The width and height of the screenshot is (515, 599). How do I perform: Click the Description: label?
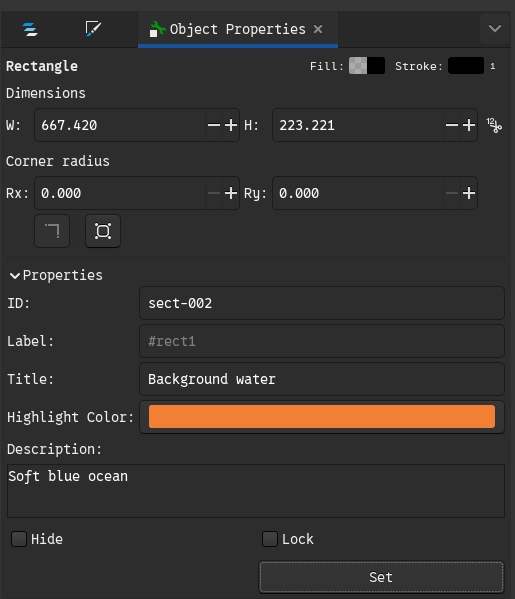[x=54, y=449]
